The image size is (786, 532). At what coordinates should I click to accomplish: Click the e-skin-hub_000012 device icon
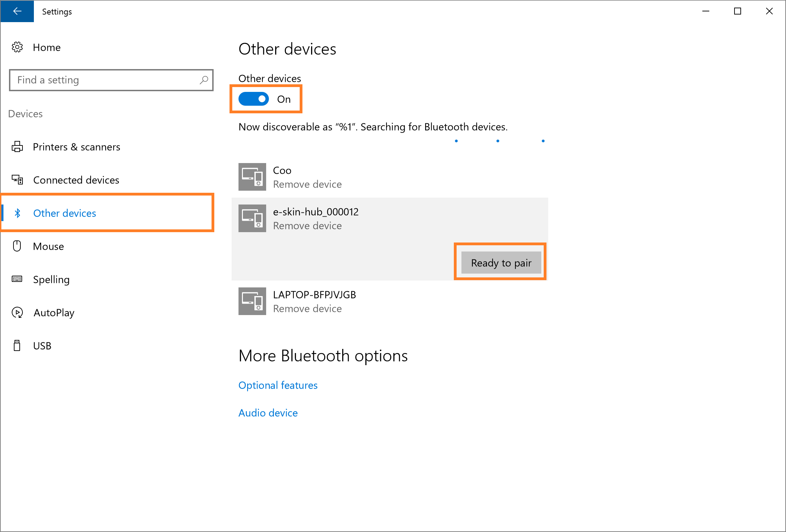point(252,218)
